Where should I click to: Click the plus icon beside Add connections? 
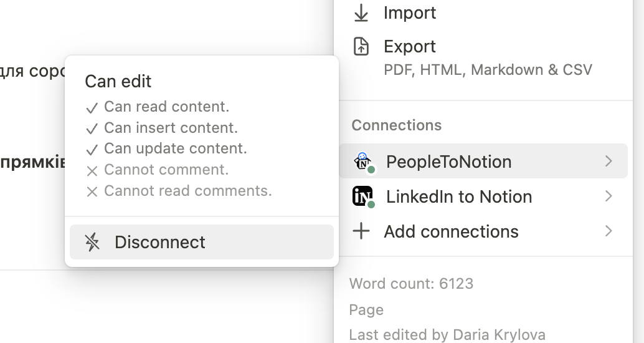coord(361,231)
